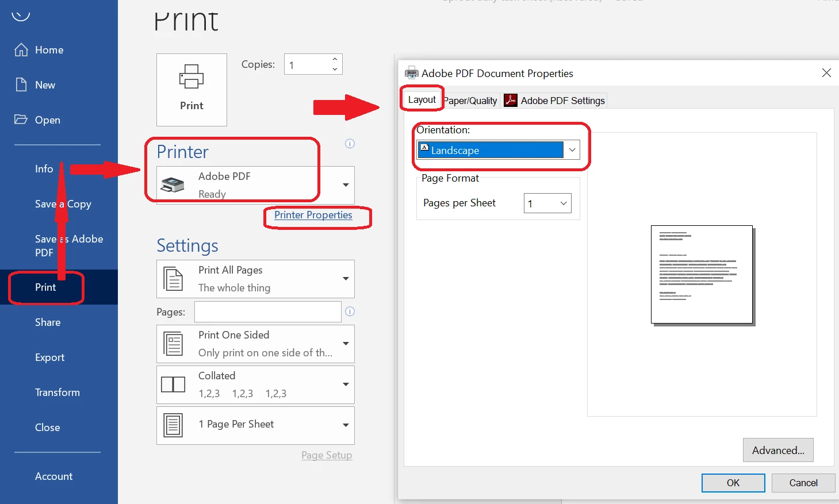Click the Adobe PDF Settings tab icon
The height and width of the screenshot is (504, 839).
pos(511,100)
